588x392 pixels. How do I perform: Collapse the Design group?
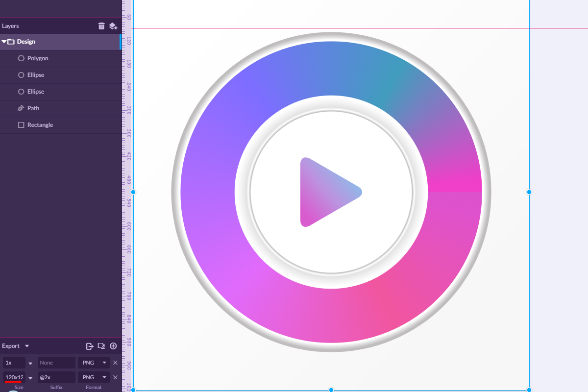pyautogui.click(x=4, y=42)
